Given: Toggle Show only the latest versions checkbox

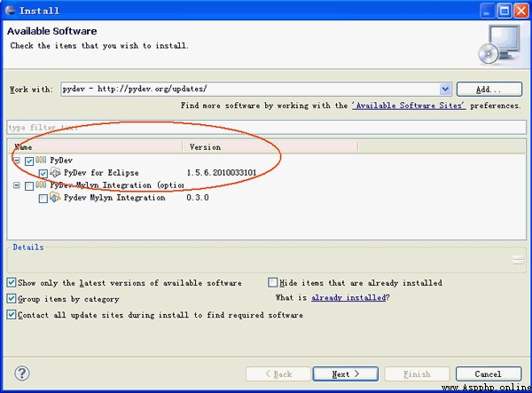Looking at the screenshot, I should 12,282.
